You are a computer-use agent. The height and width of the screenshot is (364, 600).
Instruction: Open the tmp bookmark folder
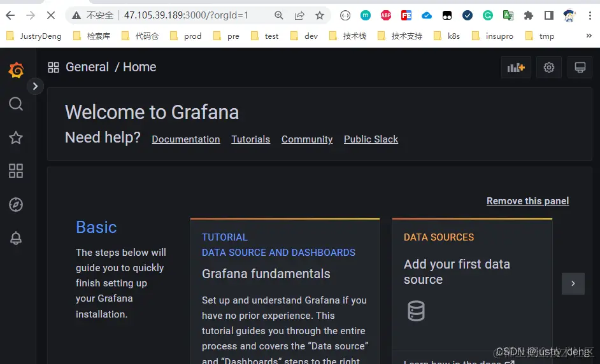540,36
